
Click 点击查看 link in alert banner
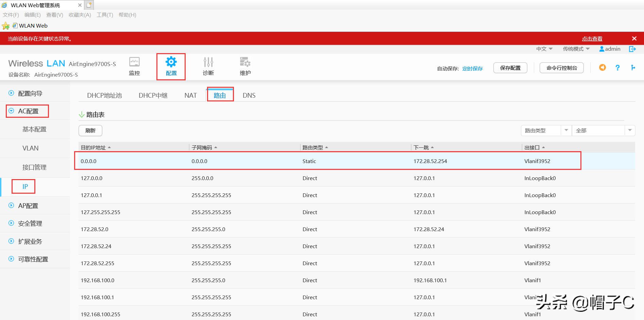pos(592,39)
